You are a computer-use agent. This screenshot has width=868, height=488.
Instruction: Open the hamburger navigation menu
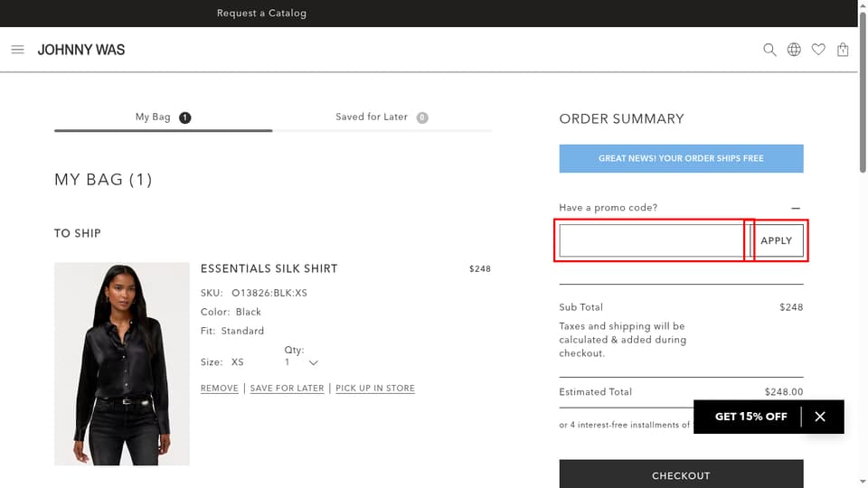pyautogui.click(x=18, y=50)
